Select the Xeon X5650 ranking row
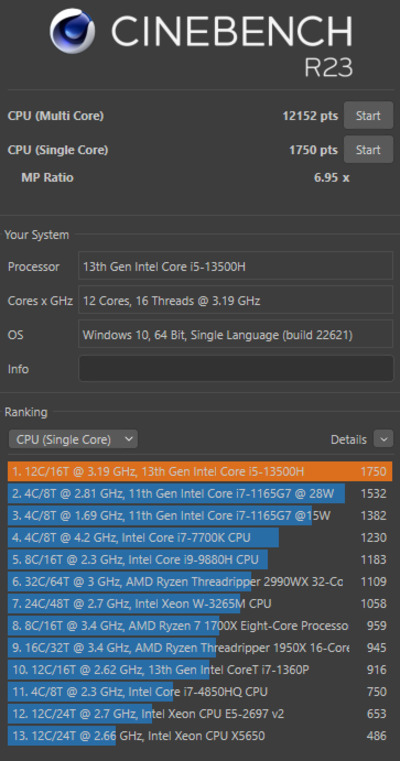The image size is (400, 761). [x=200, y=736]
